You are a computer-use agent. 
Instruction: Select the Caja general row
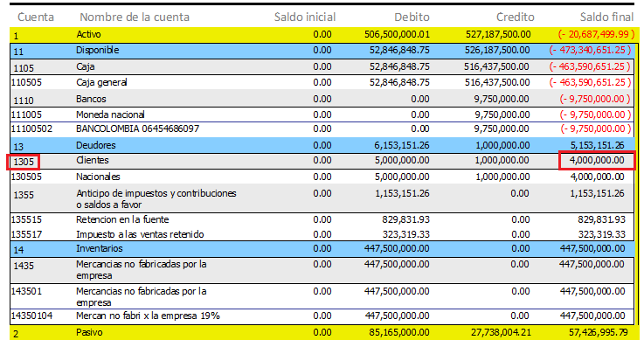pyautogui.click(x=322, y=82)
